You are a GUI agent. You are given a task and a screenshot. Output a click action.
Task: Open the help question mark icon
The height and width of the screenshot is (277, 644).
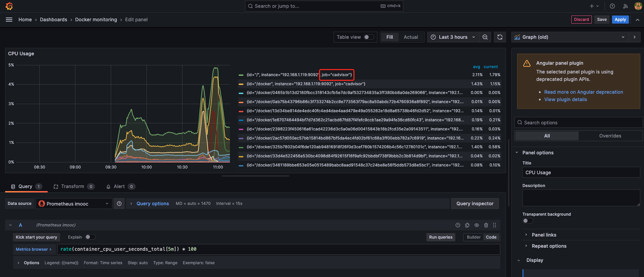pos(612,6)
